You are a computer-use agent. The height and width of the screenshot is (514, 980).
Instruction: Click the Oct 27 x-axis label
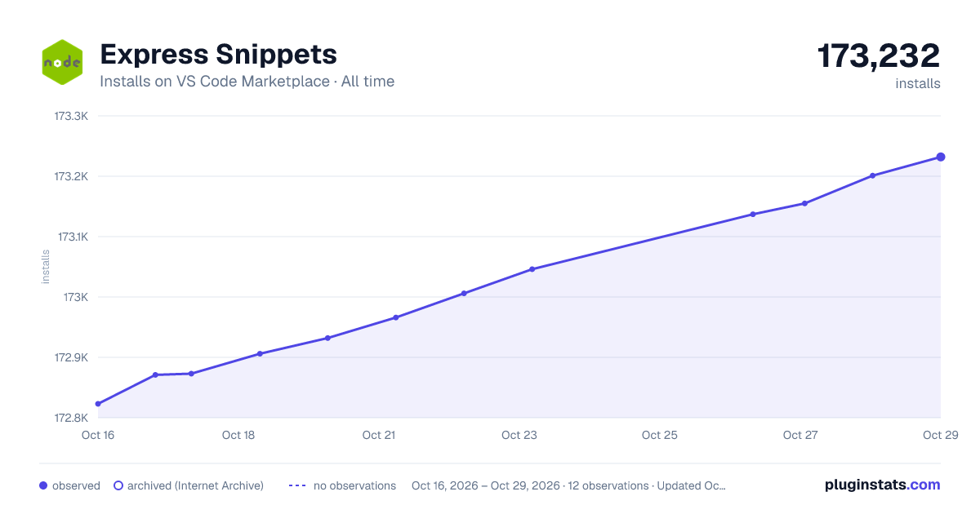tap(800, 435)
